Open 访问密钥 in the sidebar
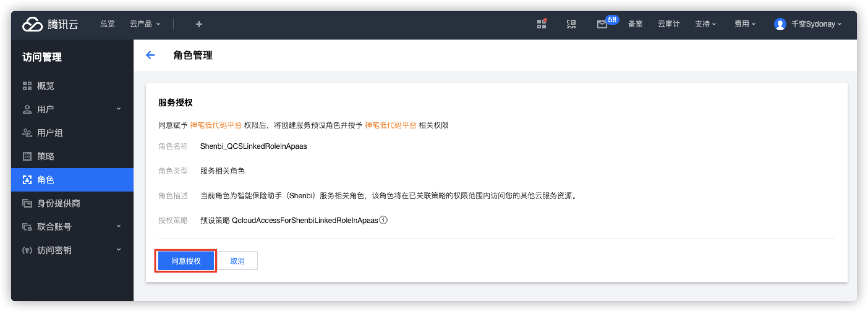Image resolution: width=868 pixels, height=312 pixels. (x=72, y=250)
